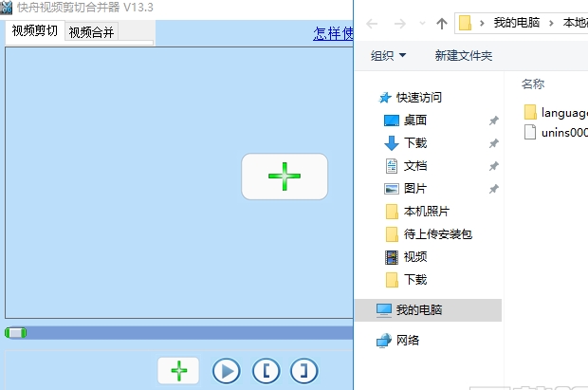Go up one folder level in Explorer
Screen dimensions: 588x390
pyautogui.click(x=441, y=22)
